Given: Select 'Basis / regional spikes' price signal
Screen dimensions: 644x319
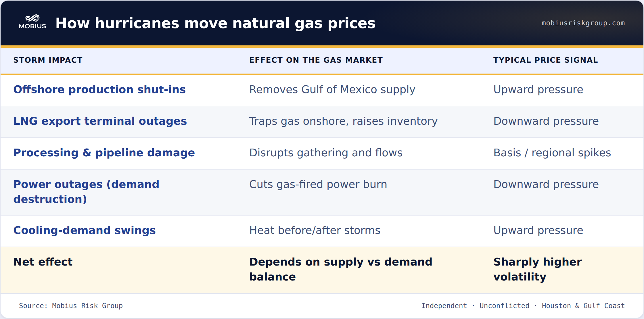Looking at the screenshot, I should click(552, 153).
